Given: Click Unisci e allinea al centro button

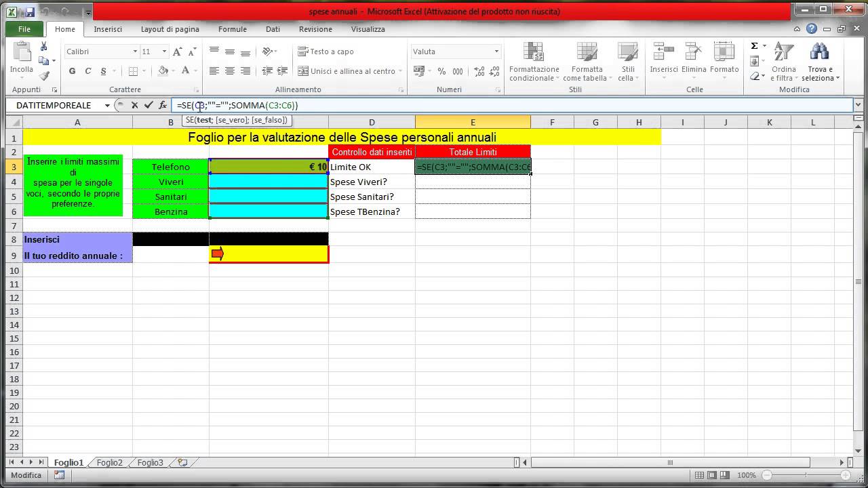Looking at the screenshot, I should 347,71.
